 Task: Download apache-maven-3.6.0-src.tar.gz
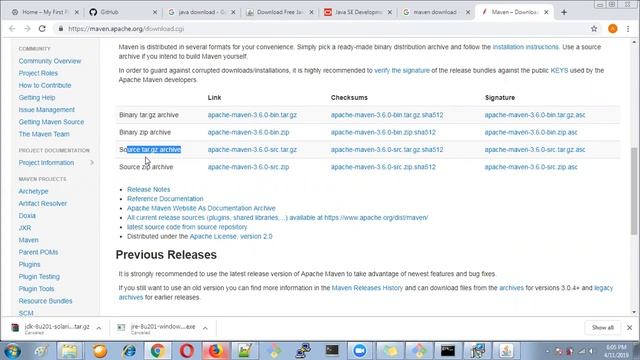[x=252, y=150]
